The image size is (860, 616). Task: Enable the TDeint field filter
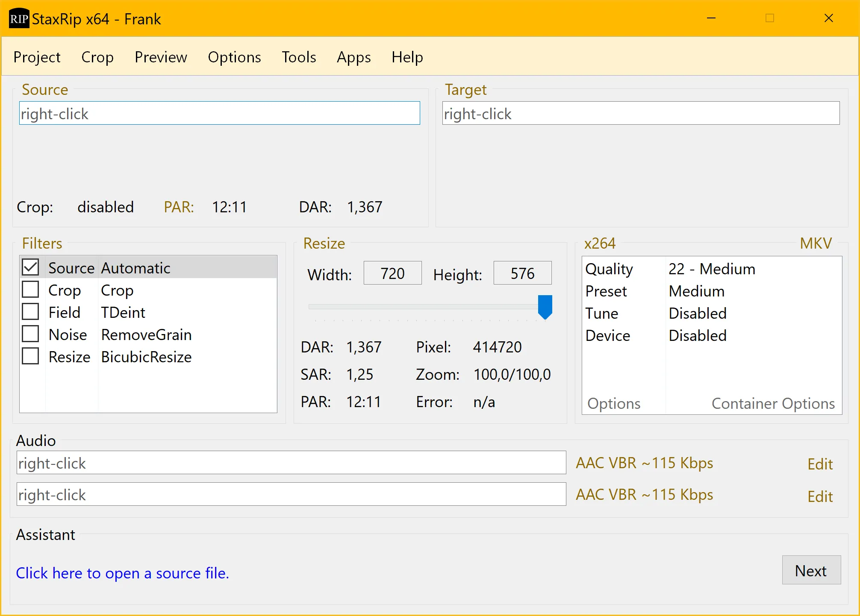point(30,311)
